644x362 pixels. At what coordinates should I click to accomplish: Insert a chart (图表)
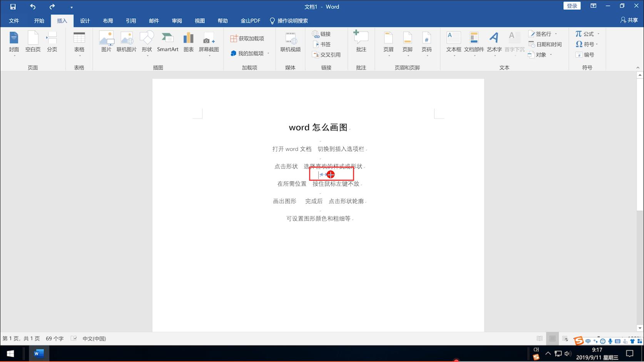pyautogui.click(x=189, y=42)
